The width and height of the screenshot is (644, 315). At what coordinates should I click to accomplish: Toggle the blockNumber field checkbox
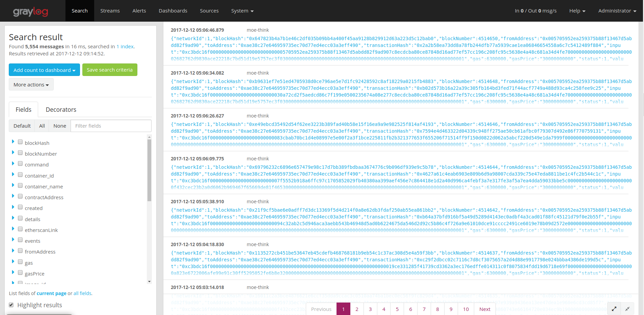20,153
